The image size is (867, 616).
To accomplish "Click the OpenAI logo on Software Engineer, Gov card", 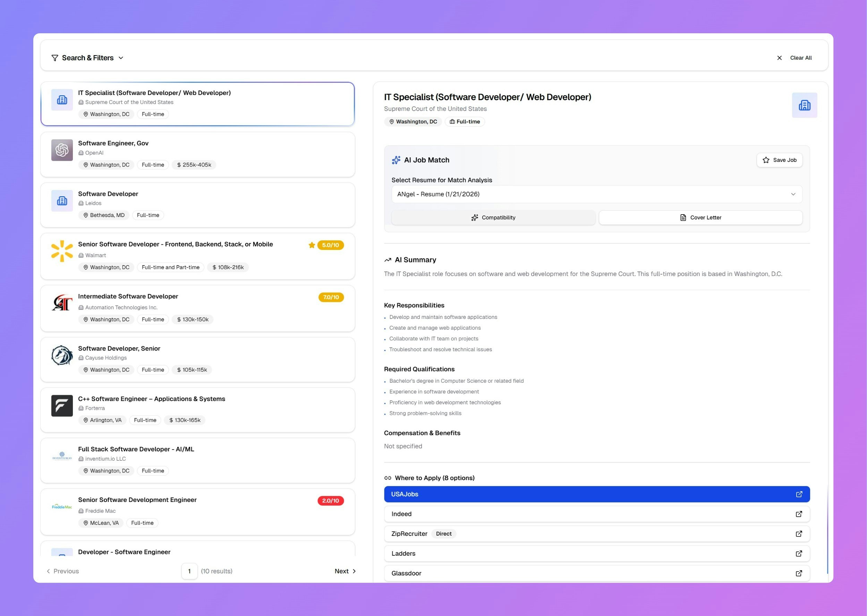I will (x=61, y=150).
